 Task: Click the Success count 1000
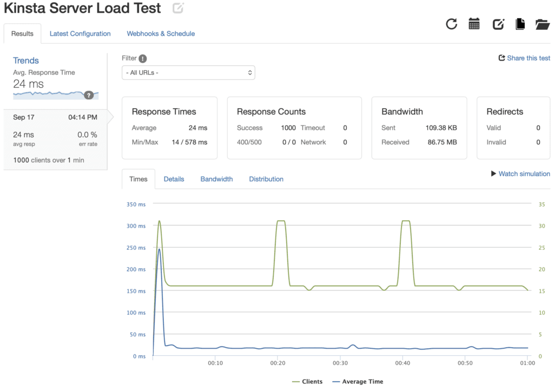tap(288, 128)
